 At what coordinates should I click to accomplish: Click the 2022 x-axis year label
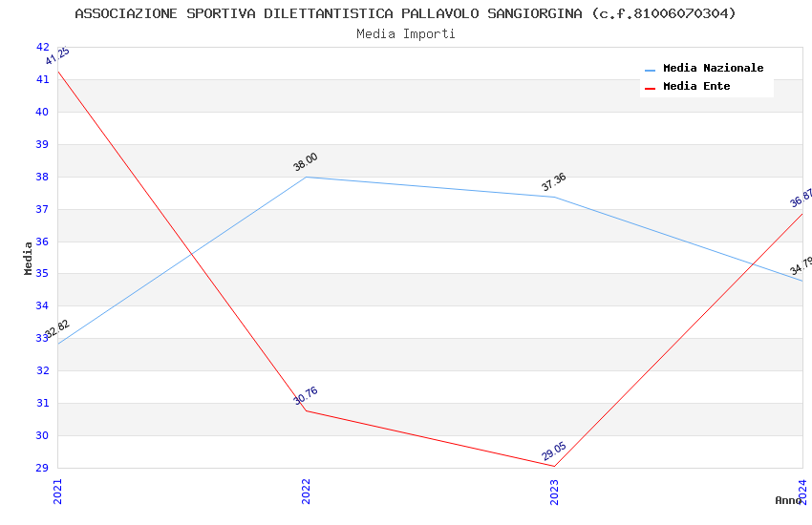pos(306,490)
